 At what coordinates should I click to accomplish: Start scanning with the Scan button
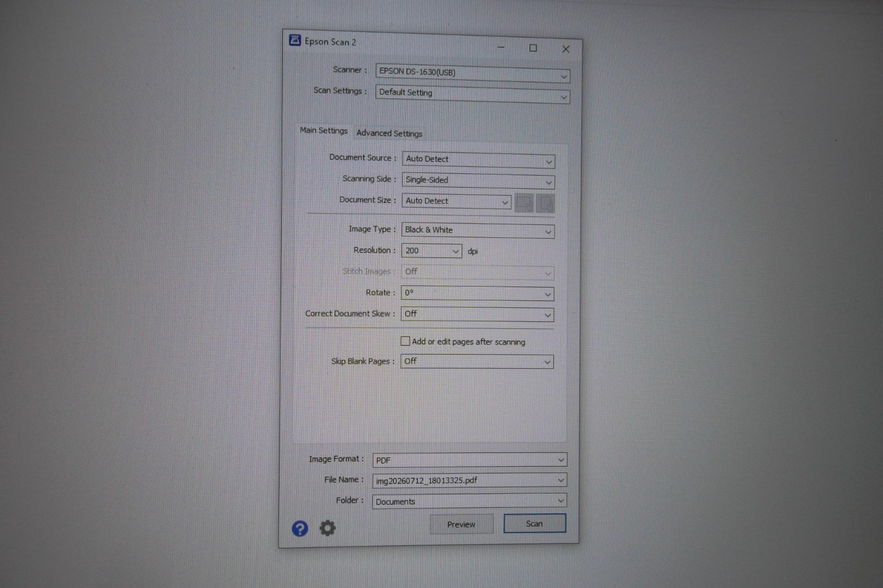click(534, 523)
